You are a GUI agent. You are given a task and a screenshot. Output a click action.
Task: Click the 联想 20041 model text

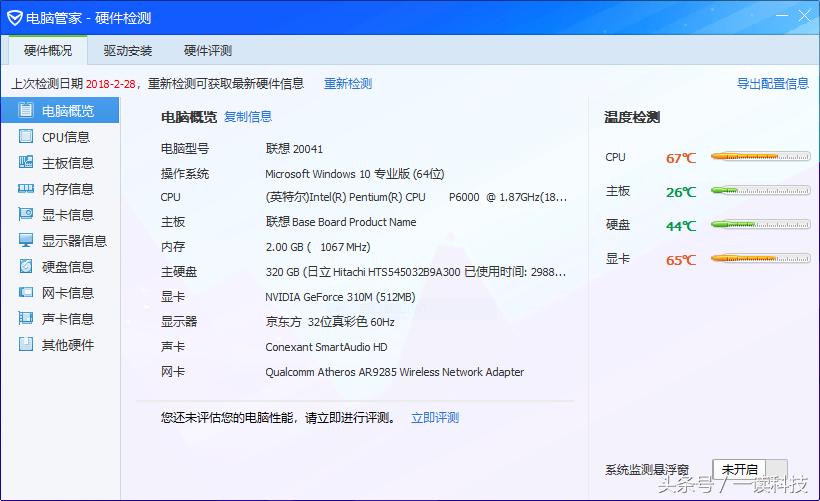pos(294,149)
